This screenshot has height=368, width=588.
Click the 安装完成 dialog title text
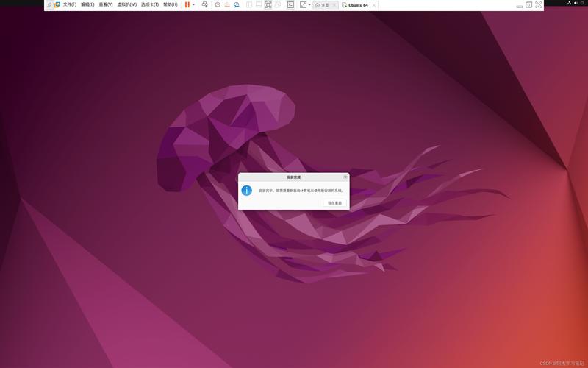point(293,177)
